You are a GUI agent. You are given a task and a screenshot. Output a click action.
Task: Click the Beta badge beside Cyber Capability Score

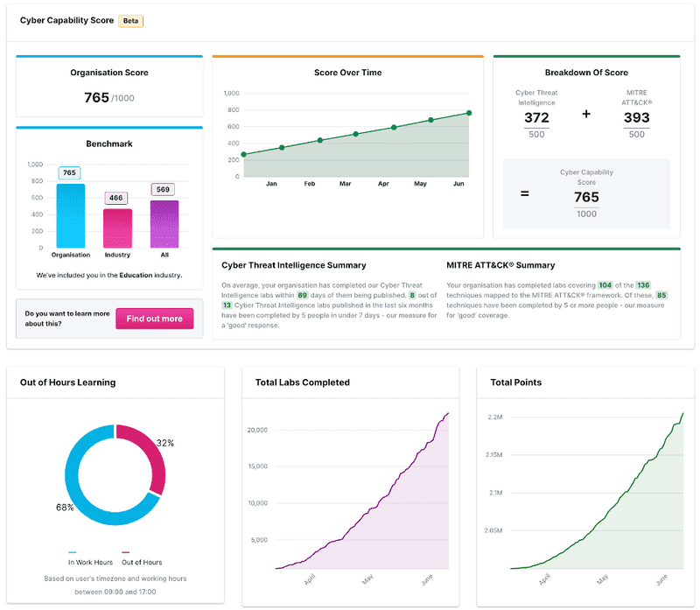tap(131, 20)
